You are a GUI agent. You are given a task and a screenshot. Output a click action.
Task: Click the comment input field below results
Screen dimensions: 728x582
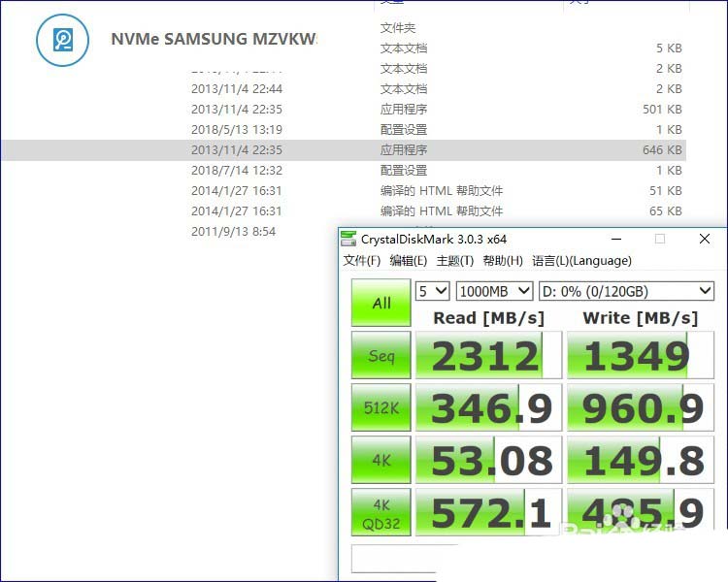click(x=404, y=559)
